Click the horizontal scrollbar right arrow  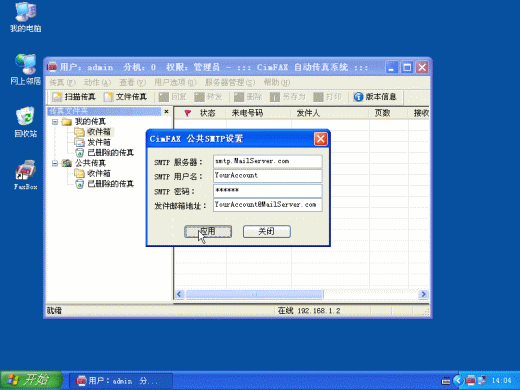coord(423,294)
